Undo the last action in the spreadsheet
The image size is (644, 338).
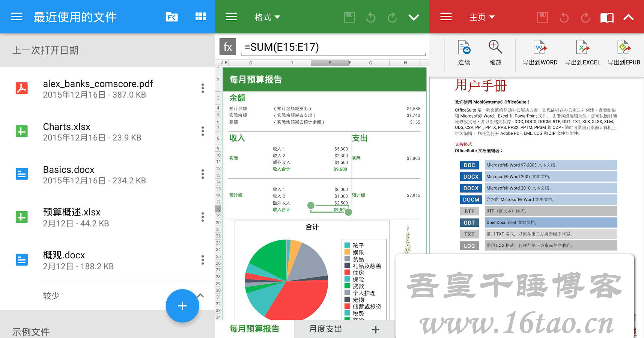click(371, 17)
